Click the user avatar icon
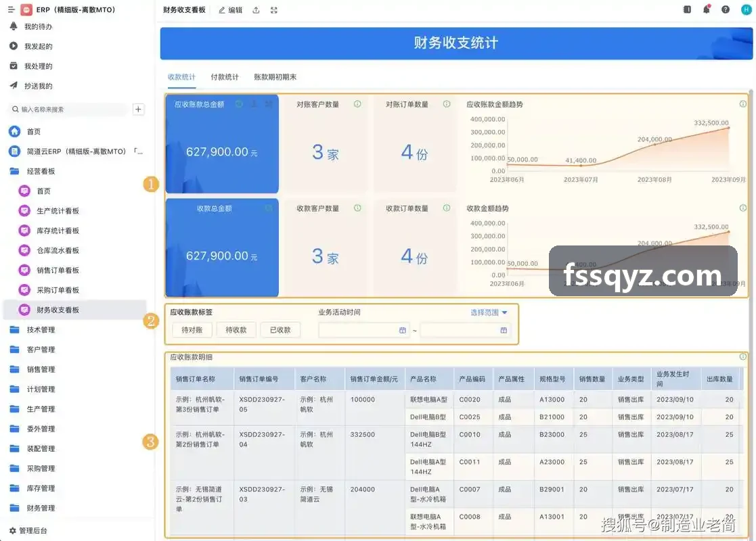Image resolution: width=756 pixels, height=541 pixels. [x=746, y=9]
